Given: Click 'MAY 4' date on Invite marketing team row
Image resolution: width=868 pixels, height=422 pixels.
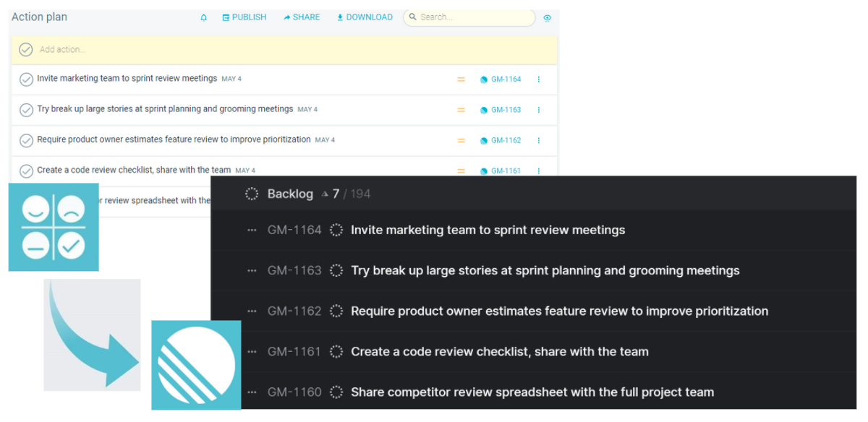Looking at the screenshot, I should point(231,79).
